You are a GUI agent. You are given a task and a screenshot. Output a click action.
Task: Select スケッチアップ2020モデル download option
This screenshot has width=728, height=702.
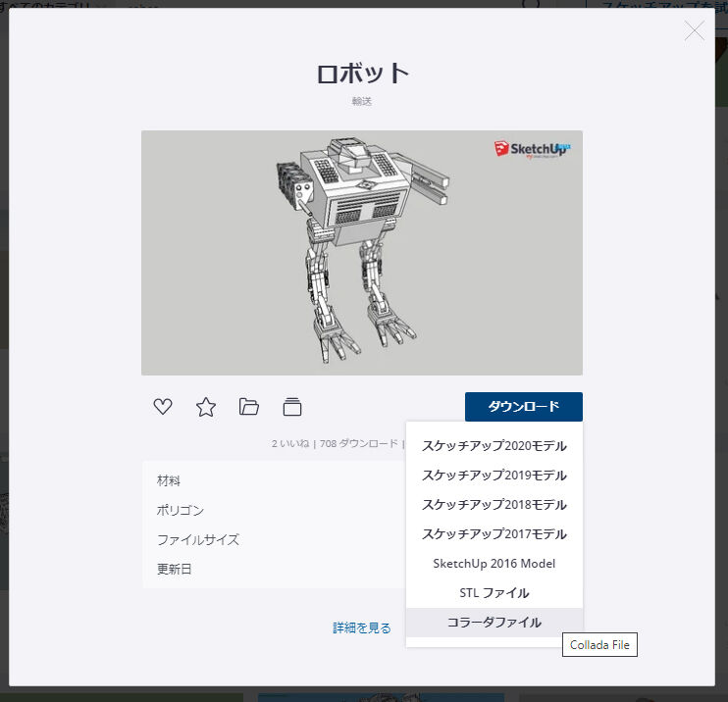click(494, 446)
